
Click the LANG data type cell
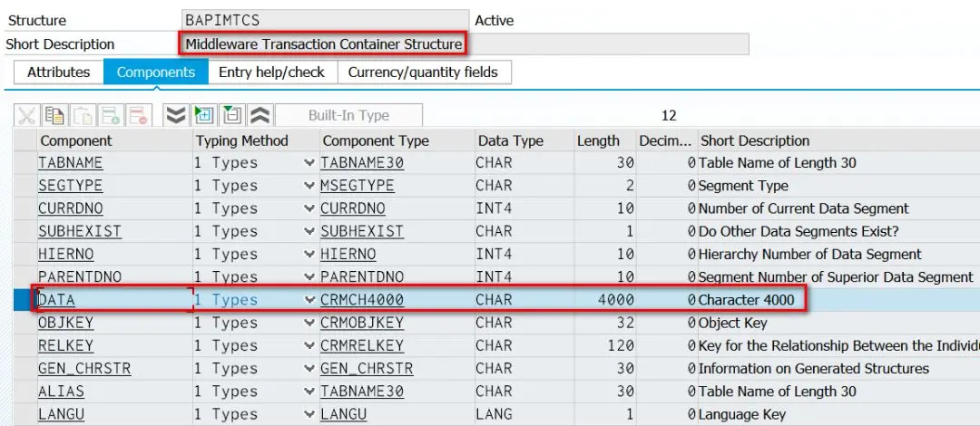coord(494,415)
